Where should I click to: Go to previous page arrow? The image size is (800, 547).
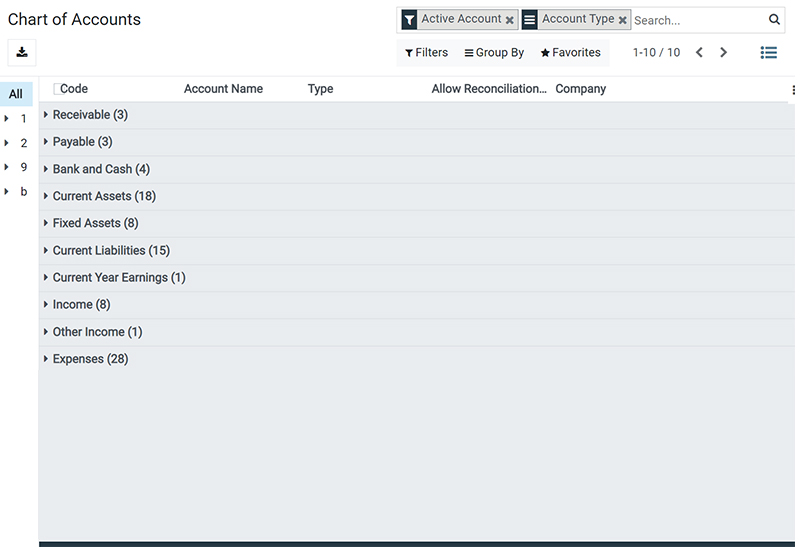[x=699, y=53]
